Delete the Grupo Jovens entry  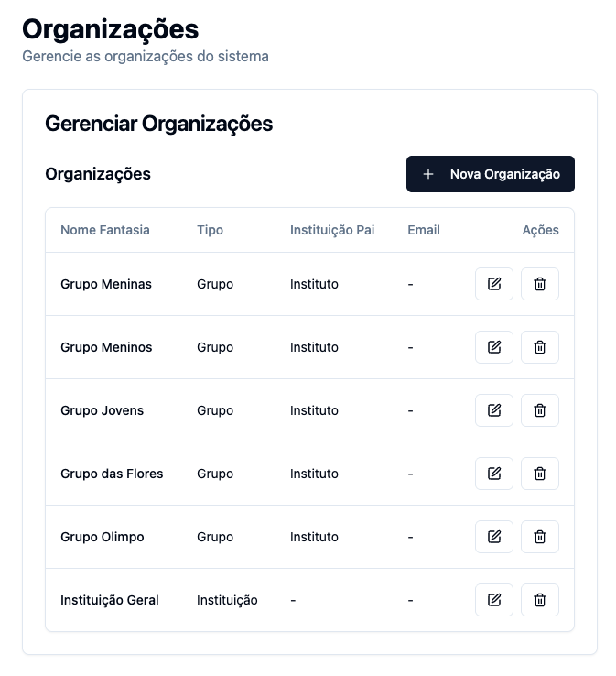coord(539,410)
